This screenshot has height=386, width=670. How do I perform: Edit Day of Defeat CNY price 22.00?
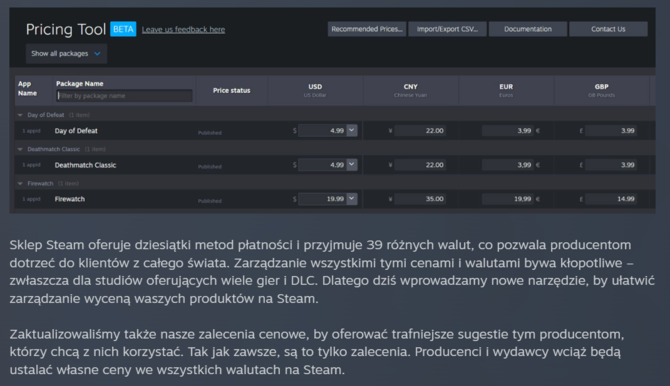pyautogui.click(x=420, y=130)
